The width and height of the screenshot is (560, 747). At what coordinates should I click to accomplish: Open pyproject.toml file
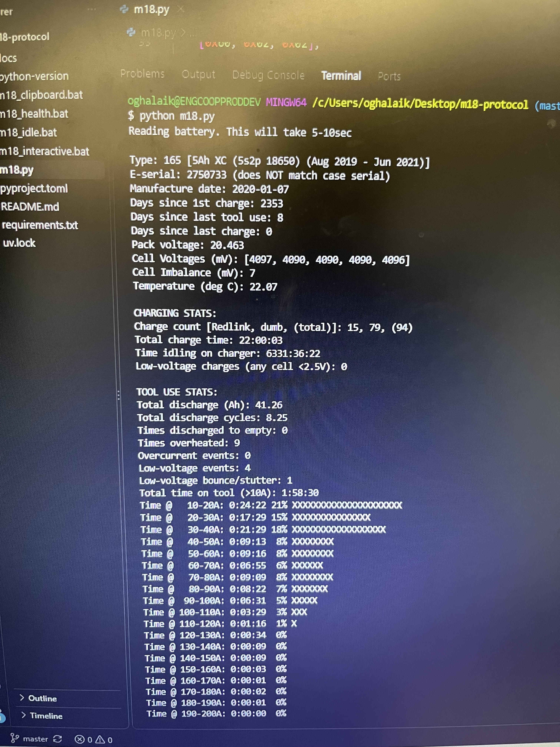(x=34, y=188)
